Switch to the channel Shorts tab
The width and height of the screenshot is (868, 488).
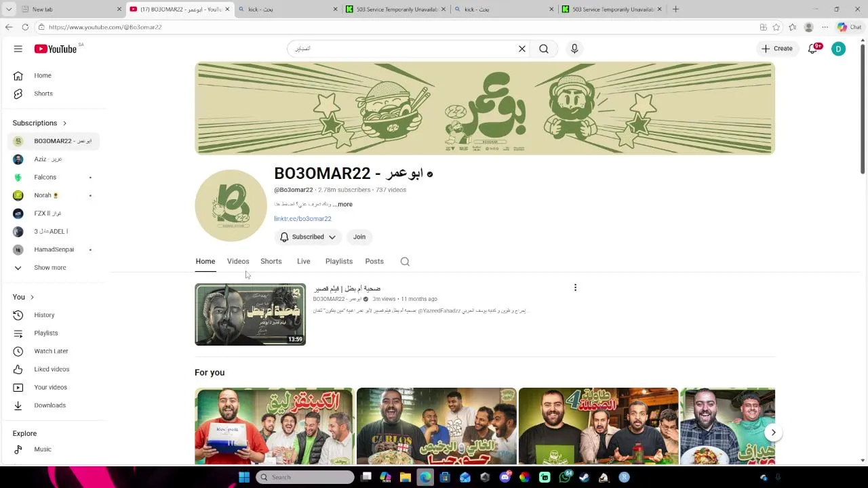coord(271,262)
